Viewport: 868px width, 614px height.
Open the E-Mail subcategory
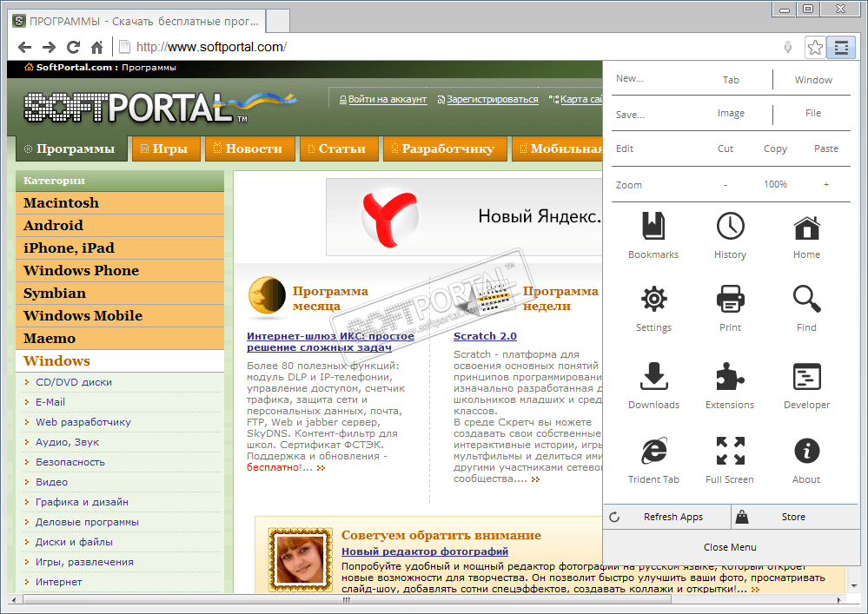[x=50, y=402]
